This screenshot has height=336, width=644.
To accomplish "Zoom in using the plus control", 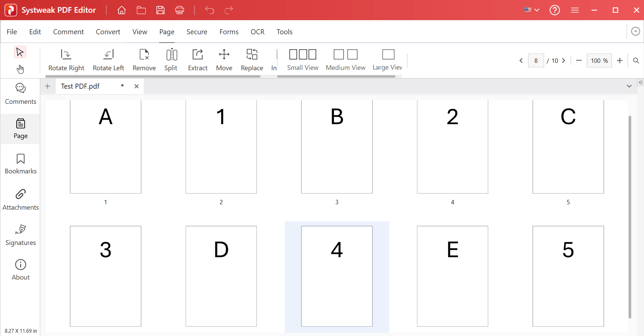I will 619,60.
